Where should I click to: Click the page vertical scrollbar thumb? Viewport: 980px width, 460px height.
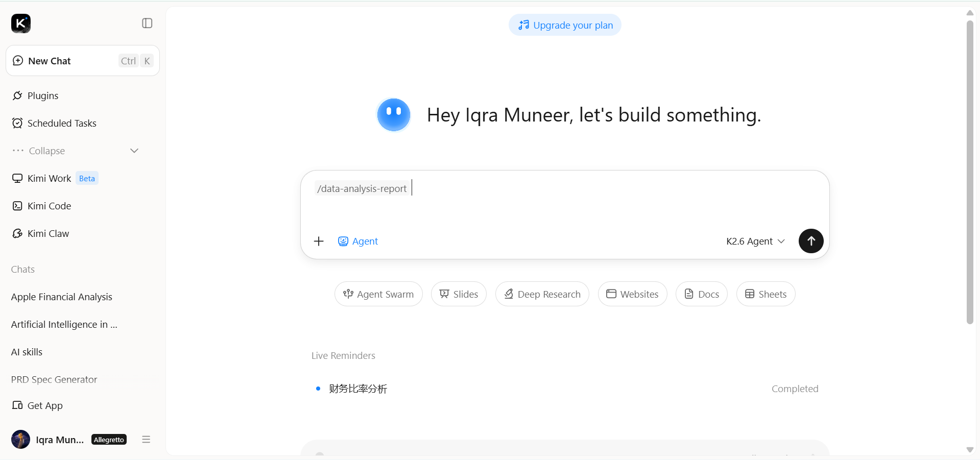970,173
